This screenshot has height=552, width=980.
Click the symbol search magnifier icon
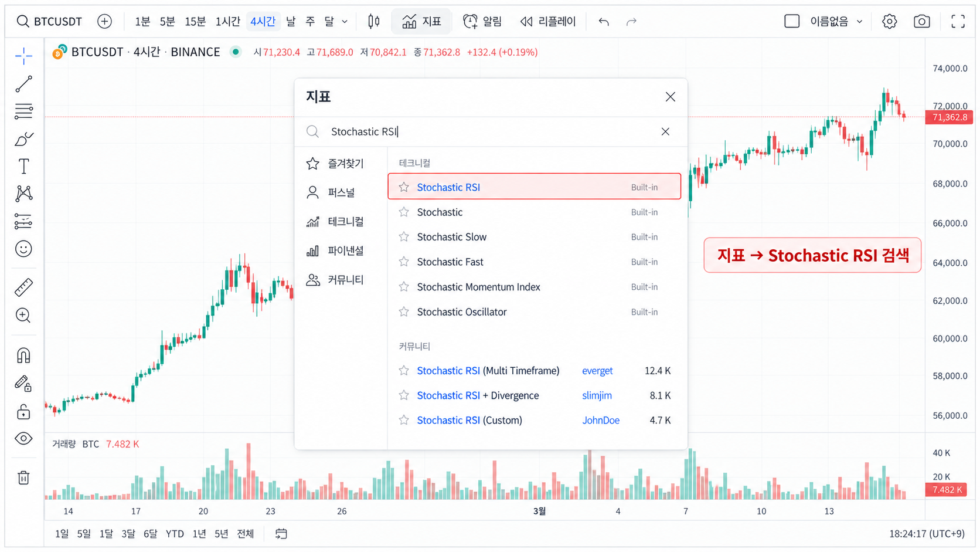click(x=22, y=22)
